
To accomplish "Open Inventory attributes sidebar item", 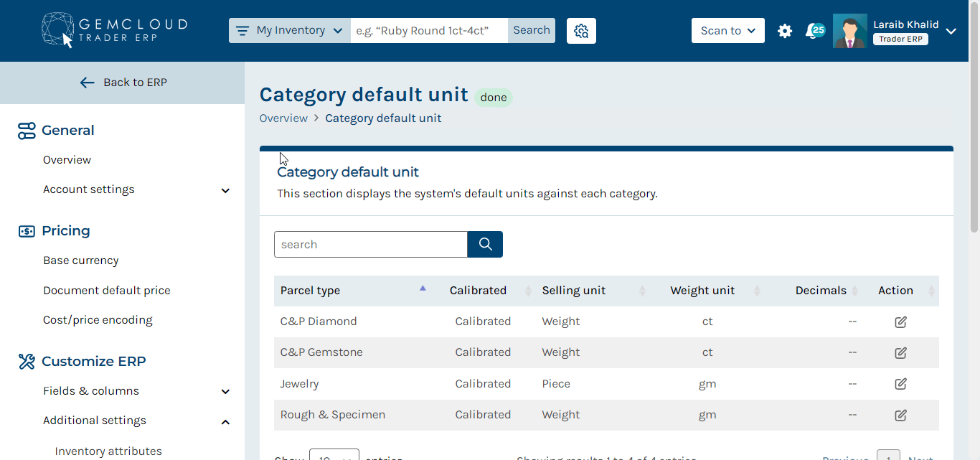I will [108, 451].
